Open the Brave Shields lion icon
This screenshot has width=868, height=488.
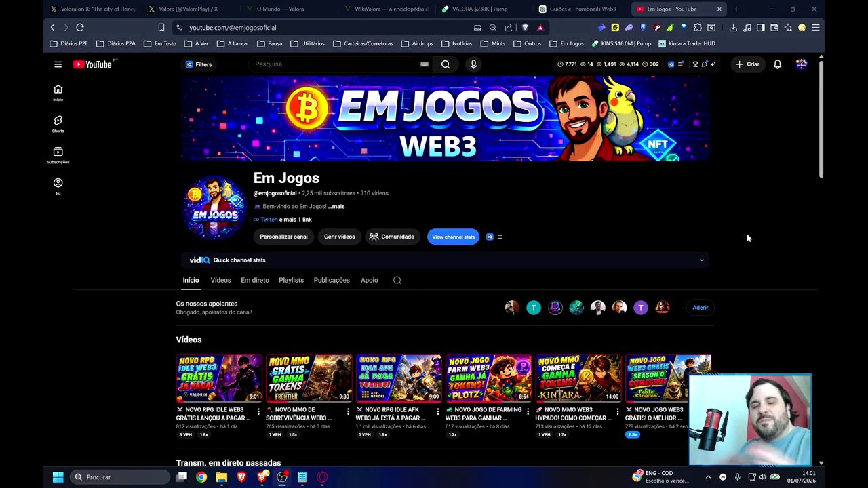[x=525, y=28]
